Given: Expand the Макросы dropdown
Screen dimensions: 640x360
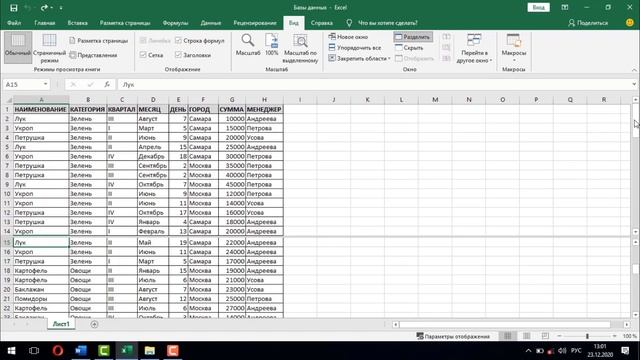Looking at the screenshot, I should coord(513,48).
